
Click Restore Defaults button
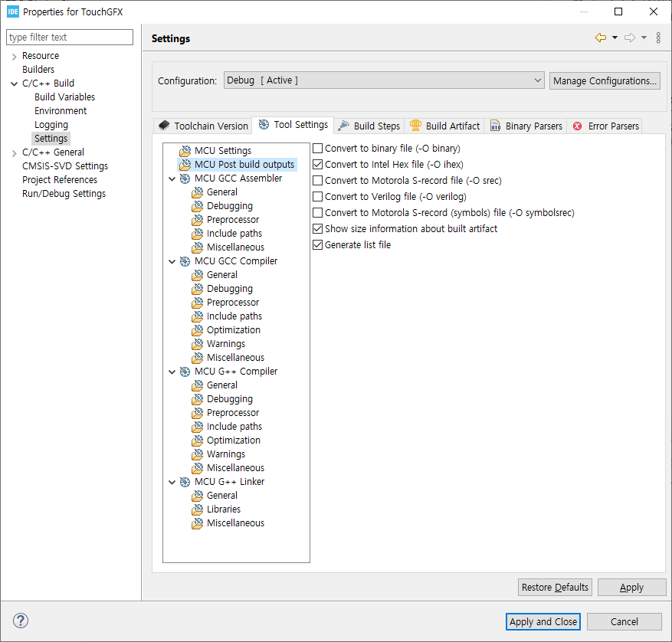(x=555, y=587)
